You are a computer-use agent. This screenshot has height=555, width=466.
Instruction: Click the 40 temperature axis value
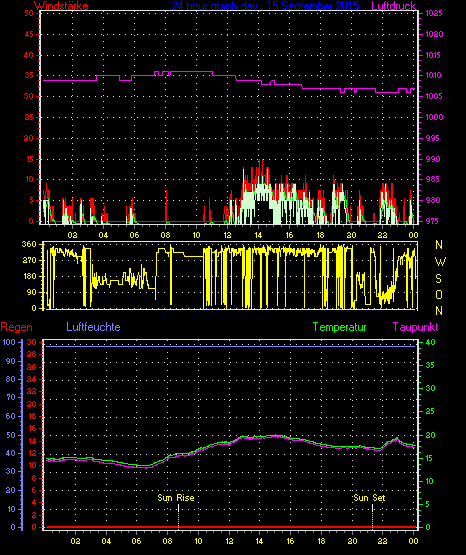click(x=430, y=342)
